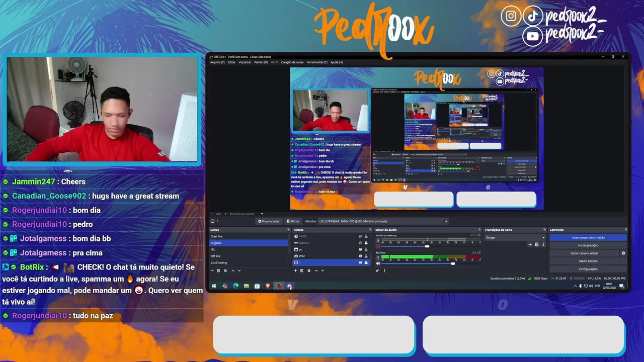Toggle lock on VOD2 source

coord(366,236)
